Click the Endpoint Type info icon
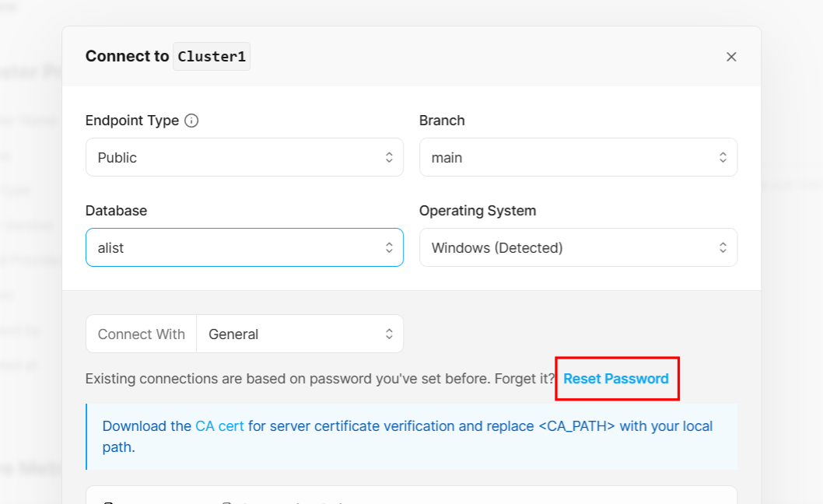This screenshot has width=823, height=504. [191, 121]
